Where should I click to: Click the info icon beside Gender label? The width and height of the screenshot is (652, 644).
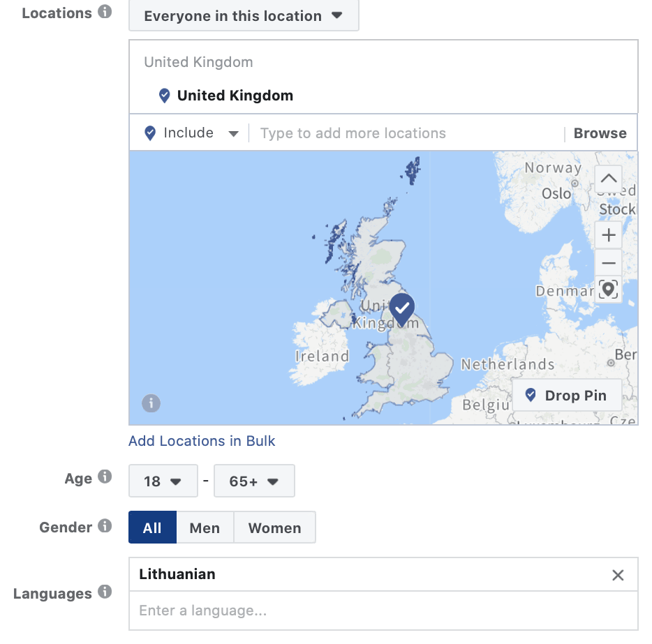click(x=105, y=526)
